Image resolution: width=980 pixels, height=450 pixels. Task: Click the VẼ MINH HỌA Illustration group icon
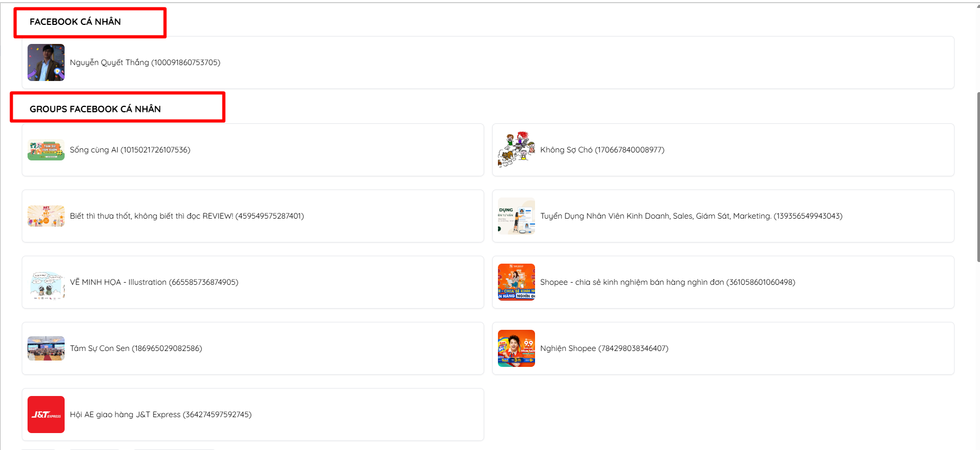(x=46, y=282)
